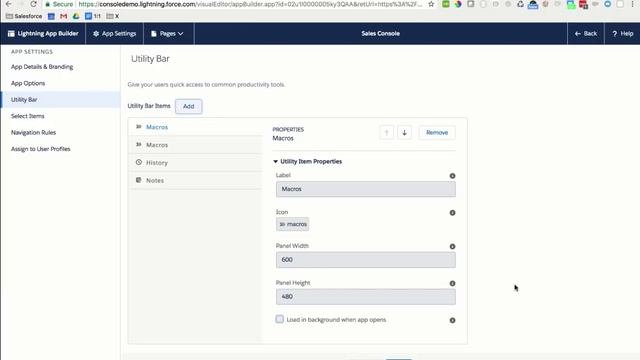
Task: Open the Help link
Action: click(x=622, y=33)
